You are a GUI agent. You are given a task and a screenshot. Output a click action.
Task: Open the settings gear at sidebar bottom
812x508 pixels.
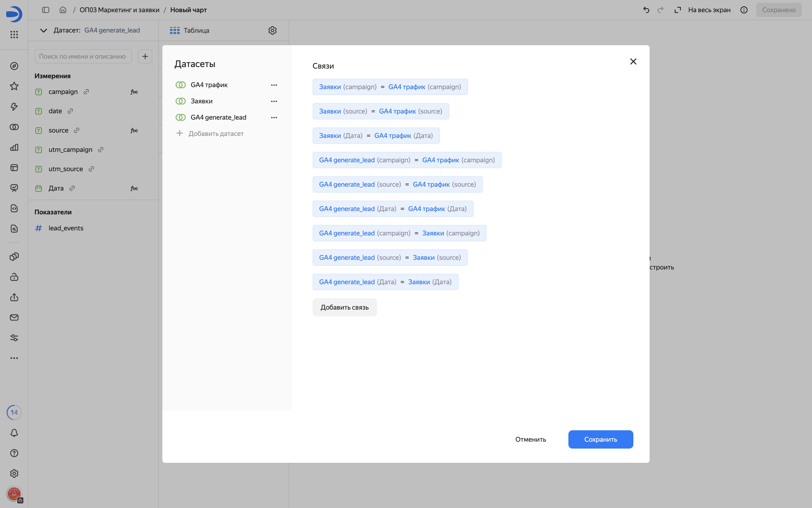[x=14, y=473]
